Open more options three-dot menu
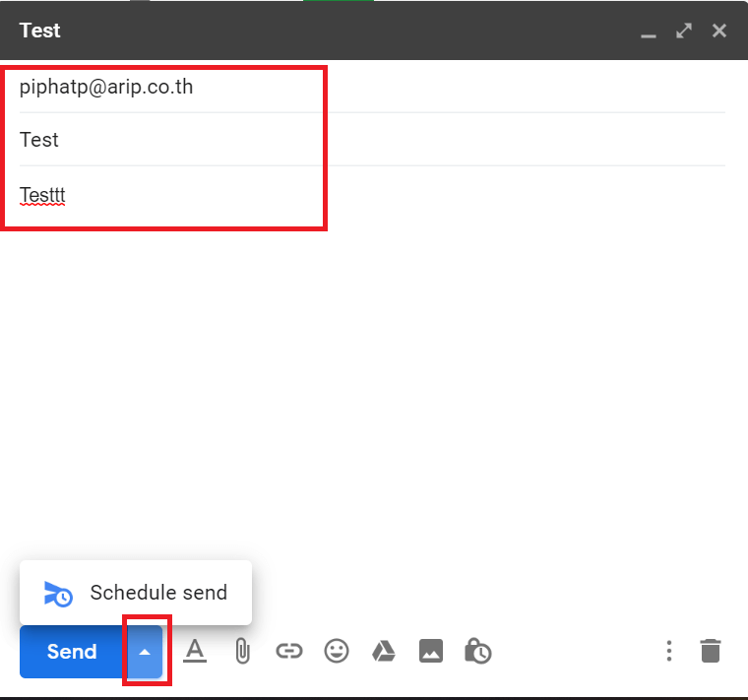The width and height of the screenshot is (748, 700). [669, 651]
